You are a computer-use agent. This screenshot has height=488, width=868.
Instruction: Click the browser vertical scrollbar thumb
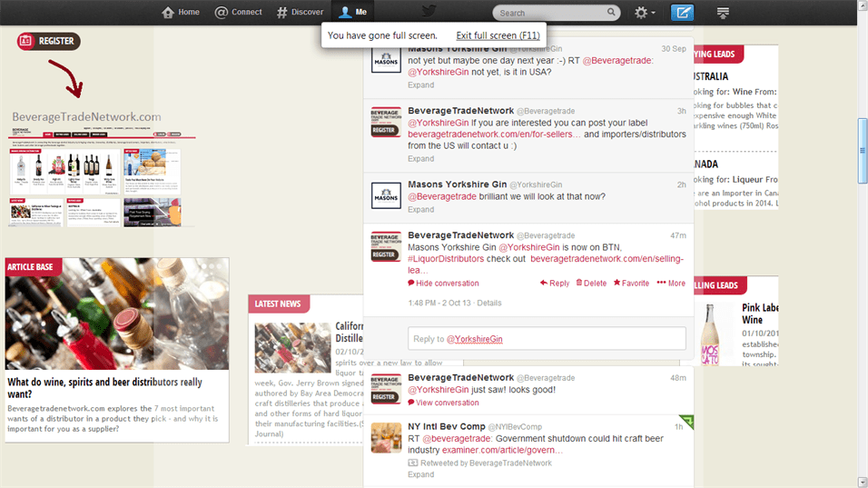pyautogui.click(x=863, y=150)
